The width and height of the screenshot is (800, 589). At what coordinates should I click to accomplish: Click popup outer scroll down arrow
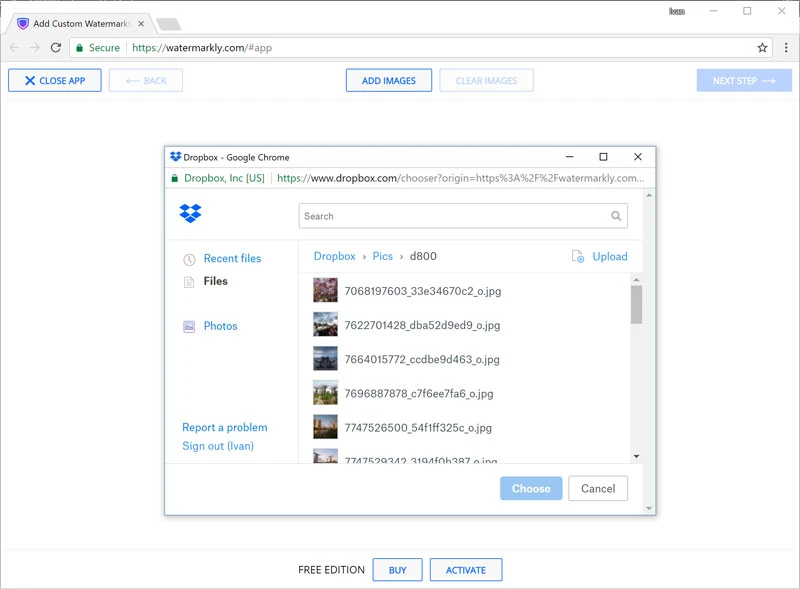coord(649,508)
